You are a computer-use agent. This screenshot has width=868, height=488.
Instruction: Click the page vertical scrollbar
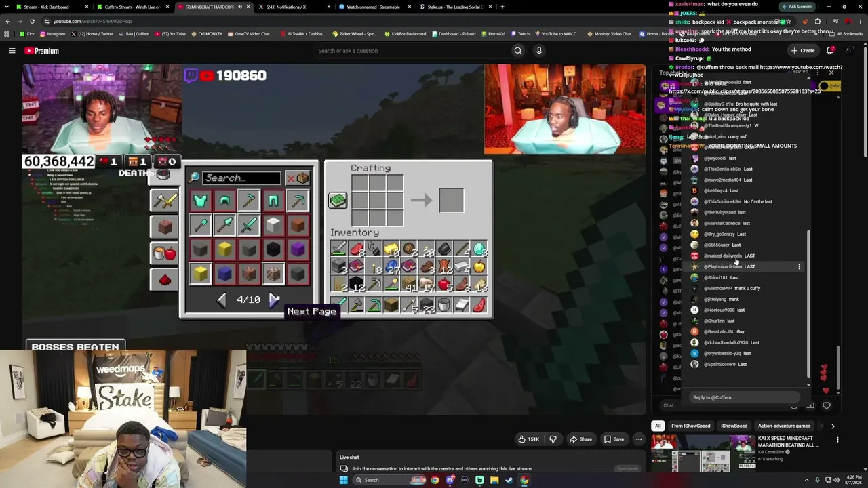(865, 102)
